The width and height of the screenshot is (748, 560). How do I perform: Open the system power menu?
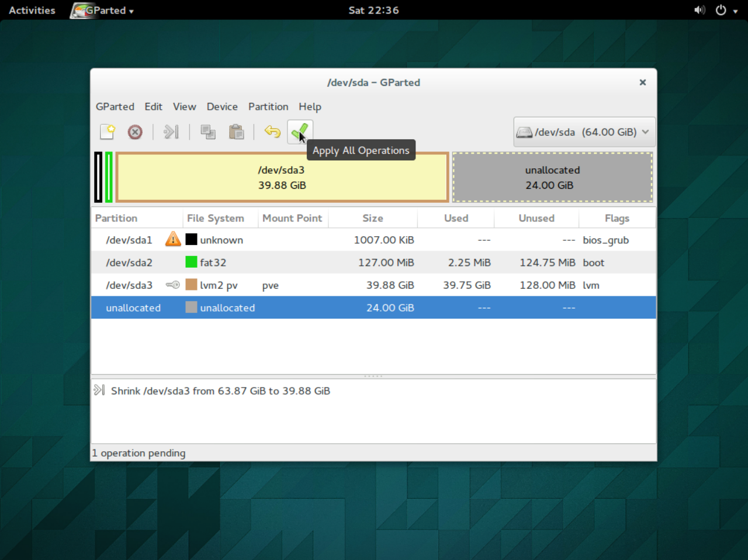click(727, 10)
